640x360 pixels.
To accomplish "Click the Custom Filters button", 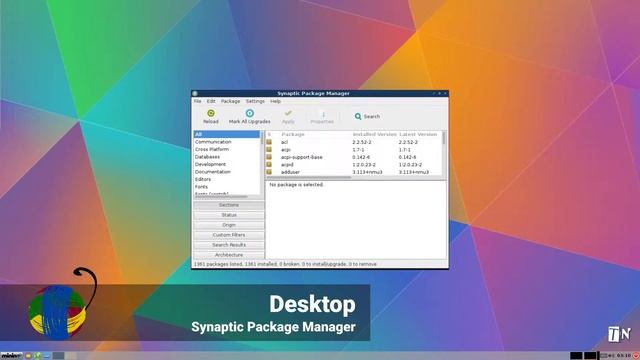I will tap(229, 235).
